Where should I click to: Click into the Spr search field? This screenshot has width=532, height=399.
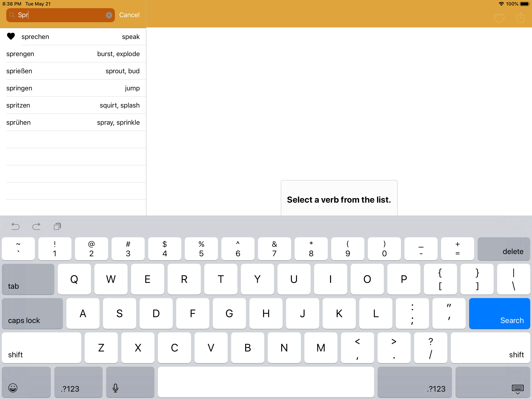[60, 15]
